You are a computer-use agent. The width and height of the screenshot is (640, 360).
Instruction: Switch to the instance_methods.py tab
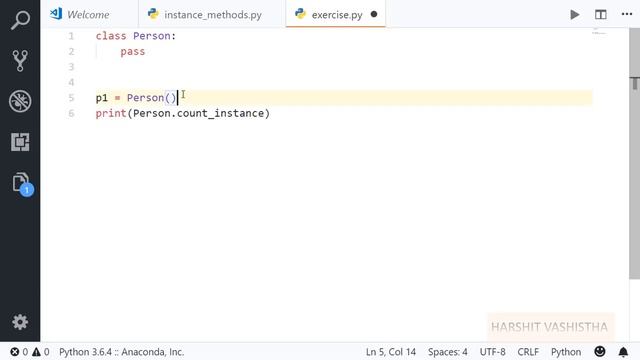pos(213,15)
